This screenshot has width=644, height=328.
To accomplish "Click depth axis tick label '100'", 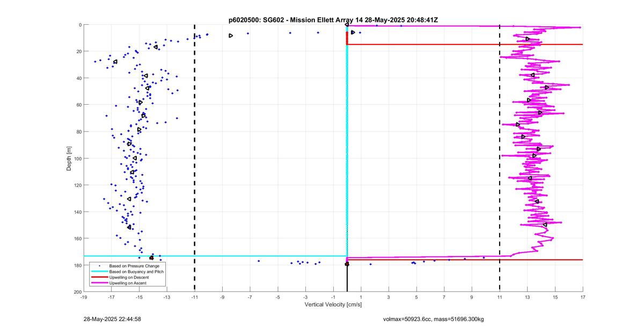I will (77, 158).
